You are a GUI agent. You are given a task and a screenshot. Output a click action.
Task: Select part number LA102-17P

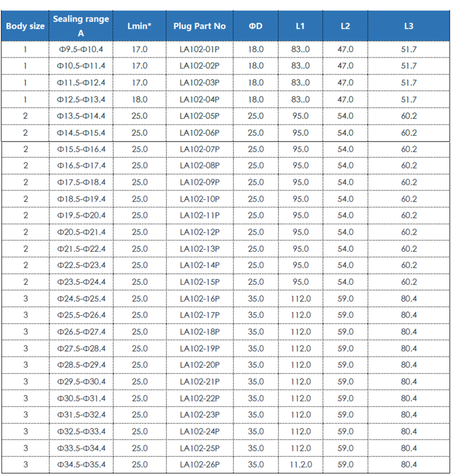click(x=199, y=315)
